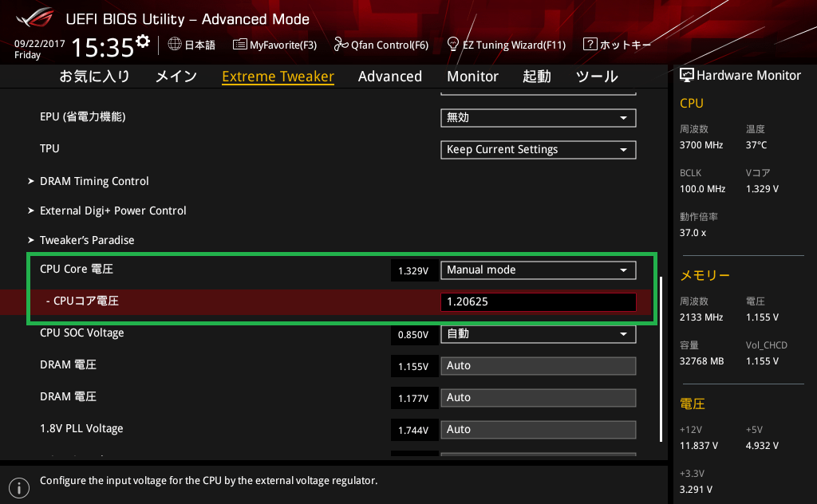Click the settings list scrollbar
Viewport: 817px width, 504px height.
(x=661, y=359)
